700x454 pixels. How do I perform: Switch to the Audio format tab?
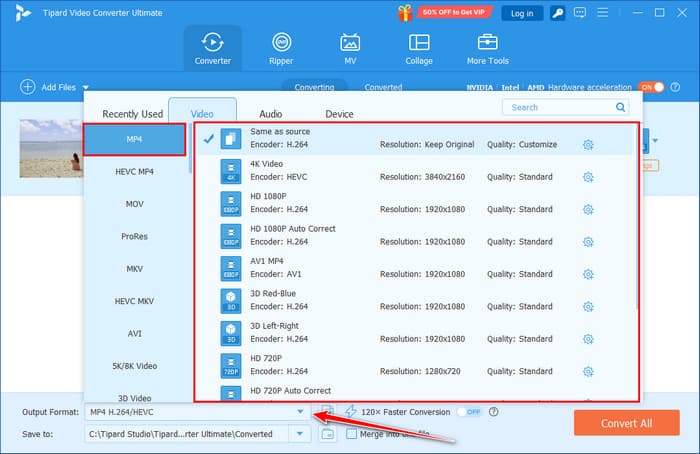pos(270,114)
